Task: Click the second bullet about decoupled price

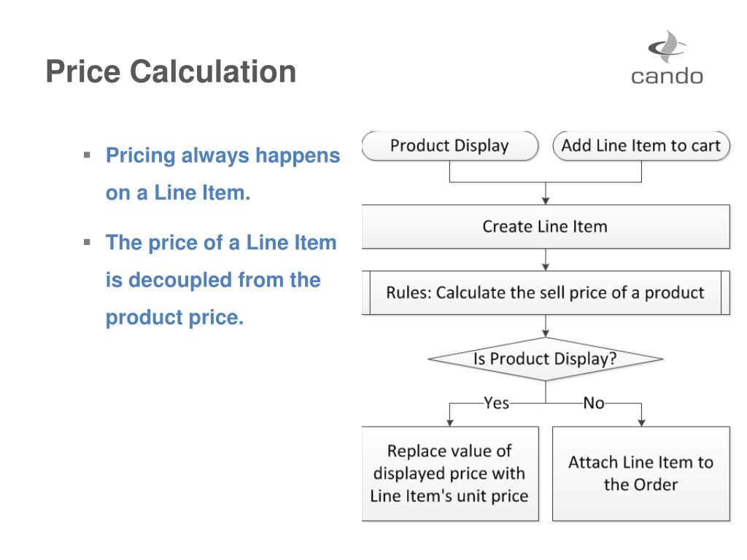Action: (220, 279)
